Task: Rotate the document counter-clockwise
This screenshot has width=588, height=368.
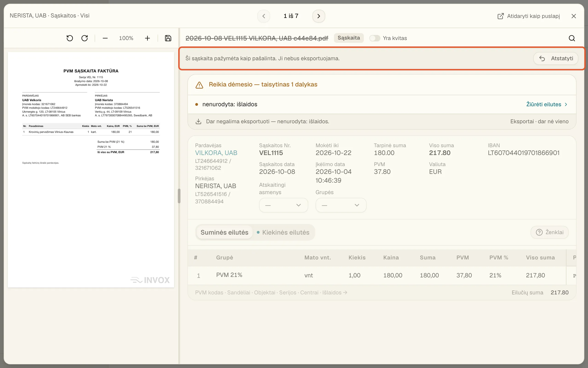Action: click(70, 38)
